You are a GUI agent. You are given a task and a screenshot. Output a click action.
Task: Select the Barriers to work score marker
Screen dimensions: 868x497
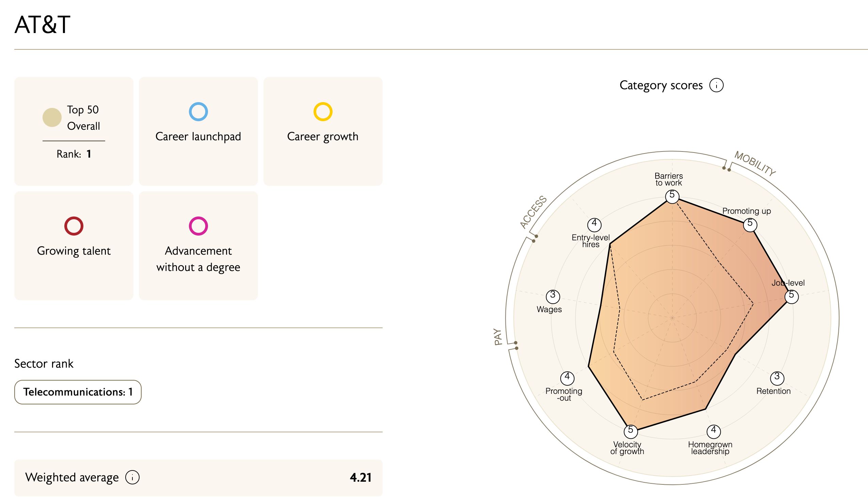(672, 196)
